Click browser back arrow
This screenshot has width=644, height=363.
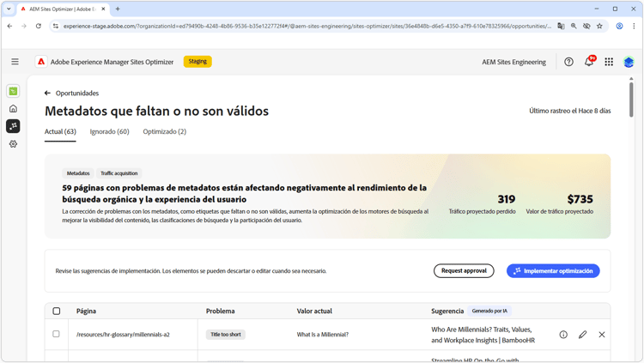tap(9, 26)
